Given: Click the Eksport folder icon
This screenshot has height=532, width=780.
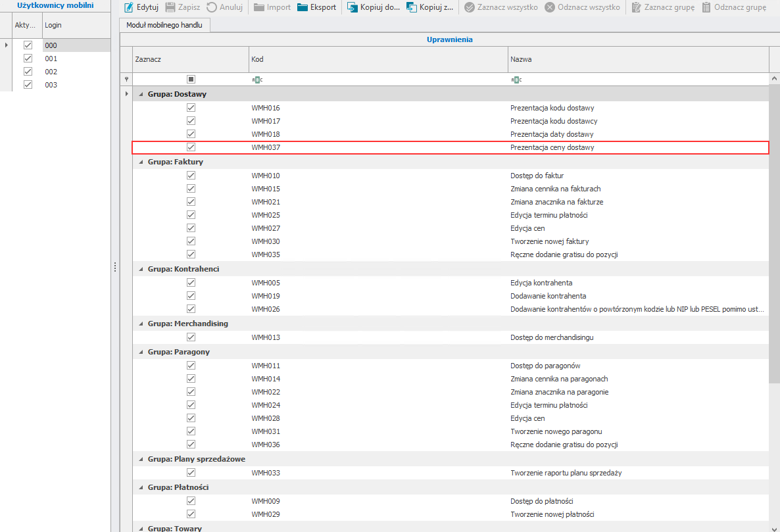Looking at the screenshot, I should pyautogui.click(x=303, y=7).
